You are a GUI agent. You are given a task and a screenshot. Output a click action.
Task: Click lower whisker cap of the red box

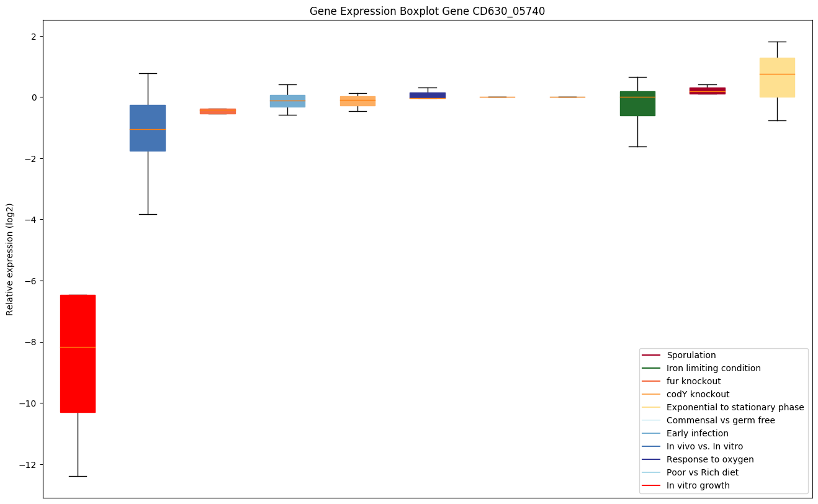pos(78,476)
